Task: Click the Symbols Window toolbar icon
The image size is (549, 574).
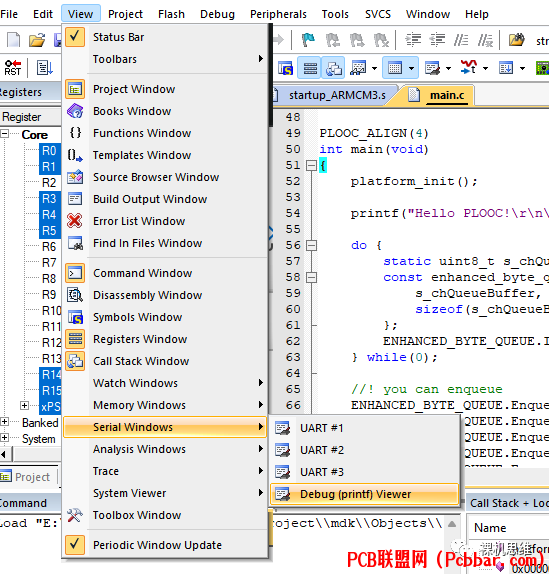Action: (285, 68)
